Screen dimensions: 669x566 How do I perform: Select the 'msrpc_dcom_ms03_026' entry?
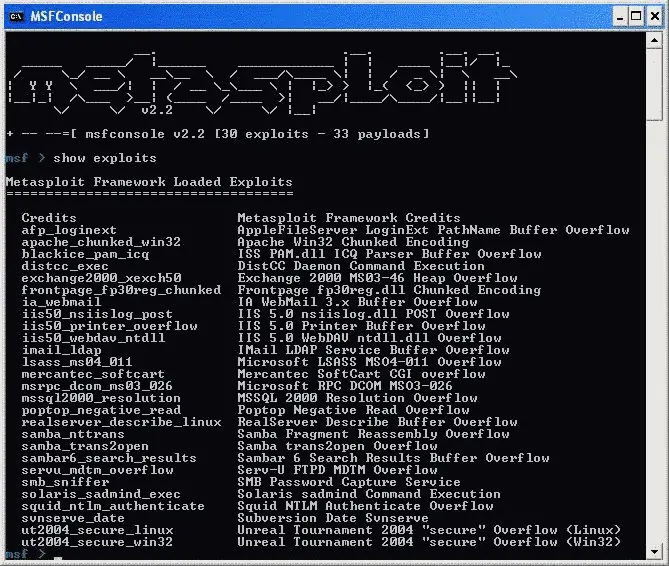97,386
